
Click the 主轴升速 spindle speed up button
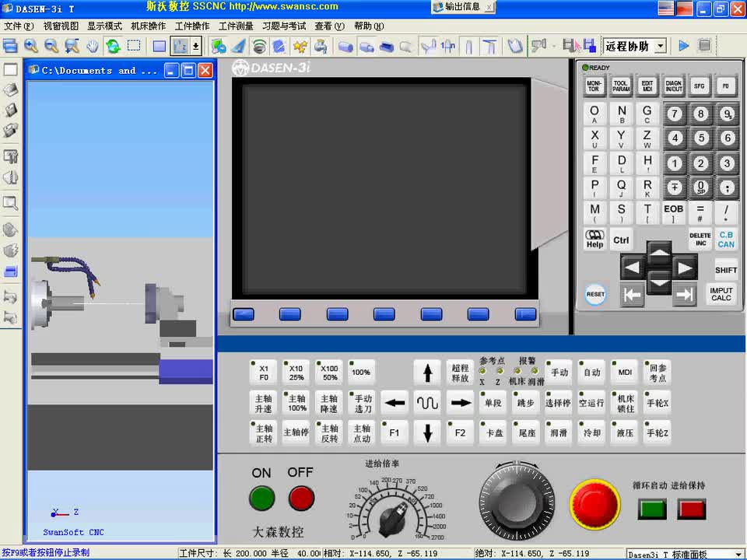click(x=264, y=403)
